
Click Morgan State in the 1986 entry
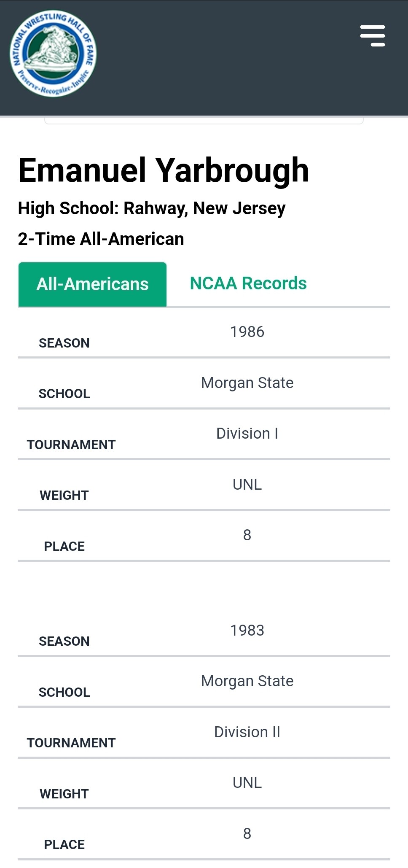pyautogui.click(x=247, y=383)
